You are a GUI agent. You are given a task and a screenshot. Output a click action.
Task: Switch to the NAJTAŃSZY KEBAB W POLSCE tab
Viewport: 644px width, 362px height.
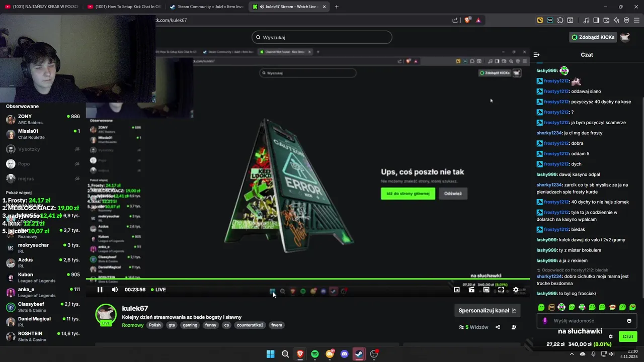(41, 7)
